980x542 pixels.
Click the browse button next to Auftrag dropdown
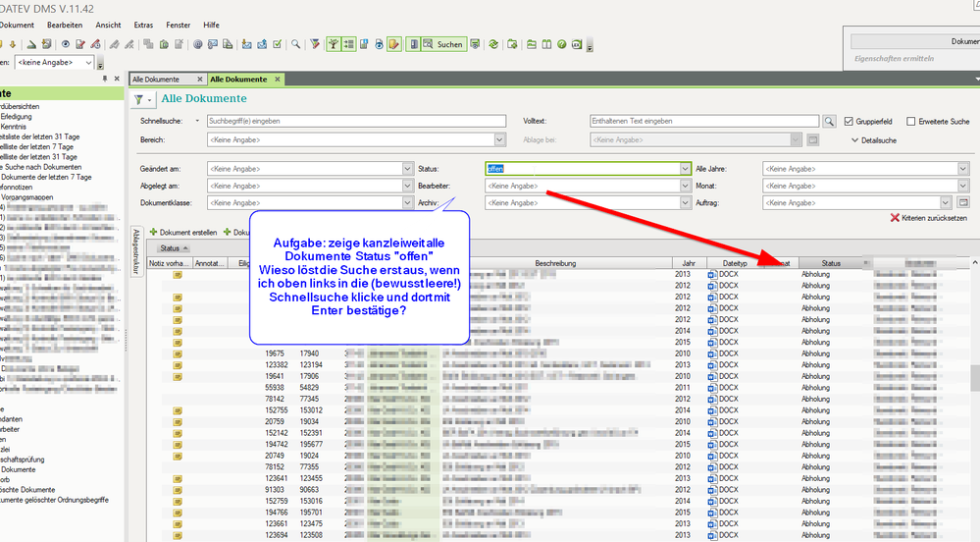point(963,203)
